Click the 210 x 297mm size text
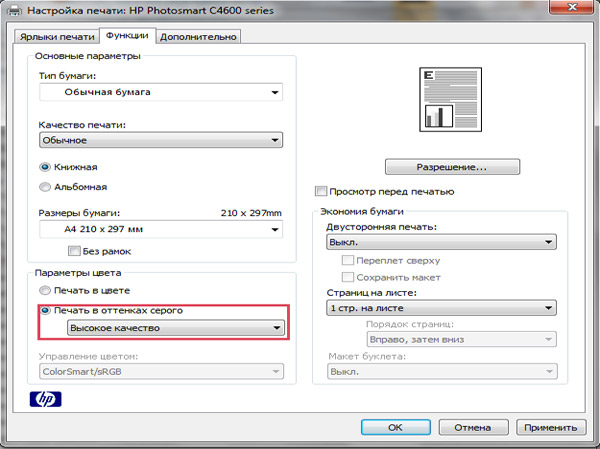Screen dimensions: 600x449 coord(251,213)
